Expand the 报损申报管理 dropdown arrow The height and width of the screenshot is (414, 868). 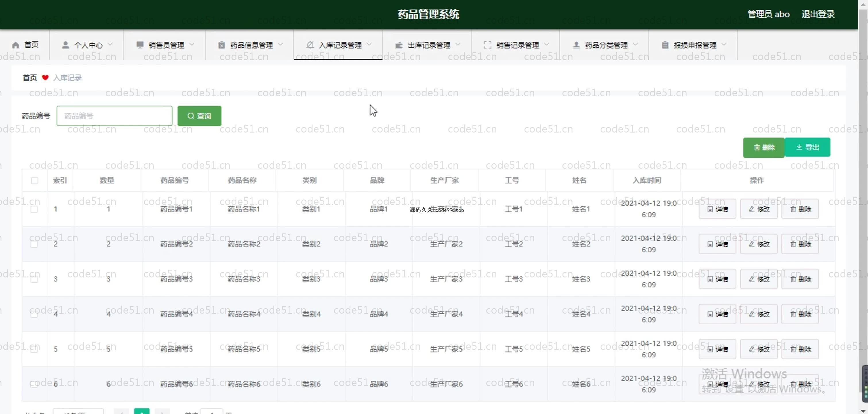coord(724,45)
